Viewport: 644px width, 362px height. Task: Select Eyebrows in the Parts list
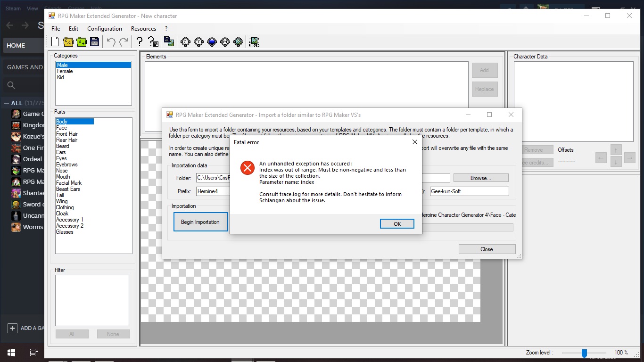[x=67, y=165]
